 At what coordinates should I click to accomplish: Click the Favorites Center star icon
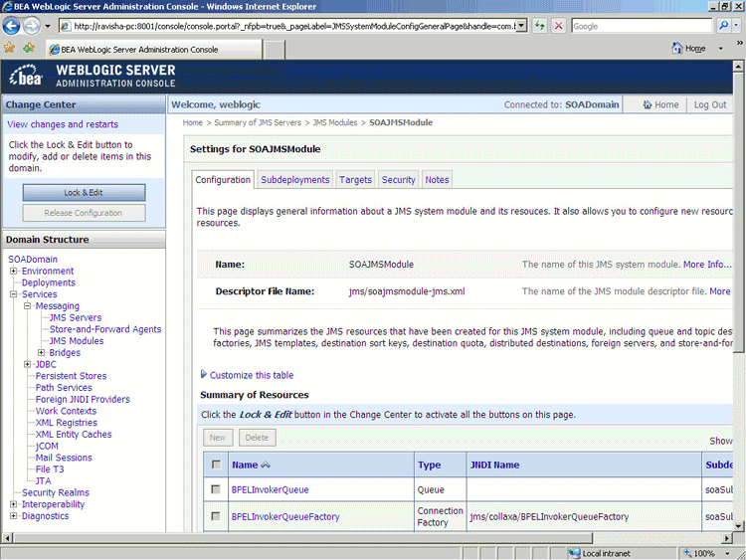(9, 48)
